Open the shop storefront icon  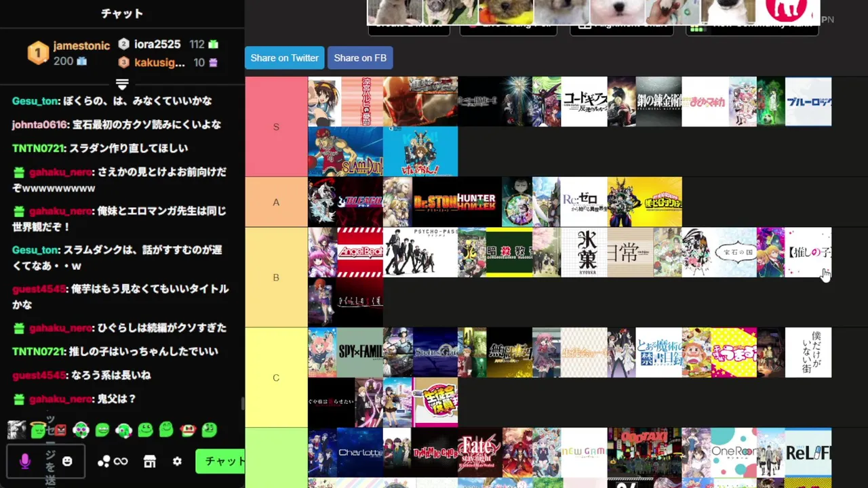150,462
